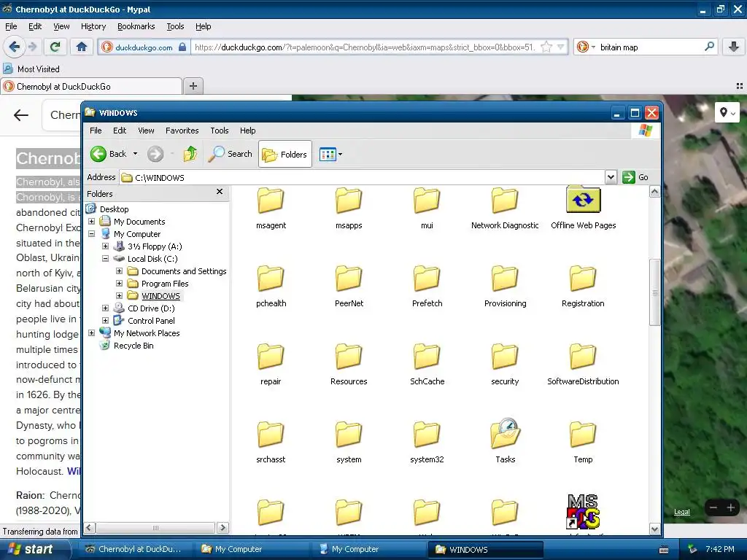Viewport: 747px width, 560px height.
Task: Bookmark this page with star icon
Action: click(546, 47)
